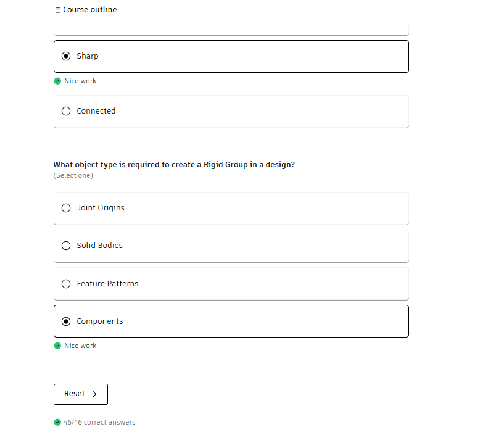Click the green checkmark beside 46/46 correct answers
The height and width of the screenshot is (448, 501).
(57, 423)
